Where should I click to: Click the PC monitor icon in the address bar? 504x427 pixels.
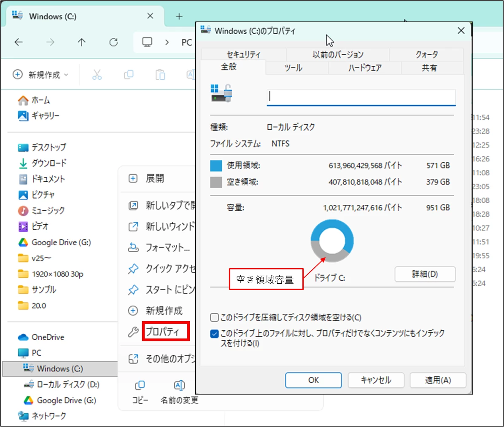click(x=147, y=42)
